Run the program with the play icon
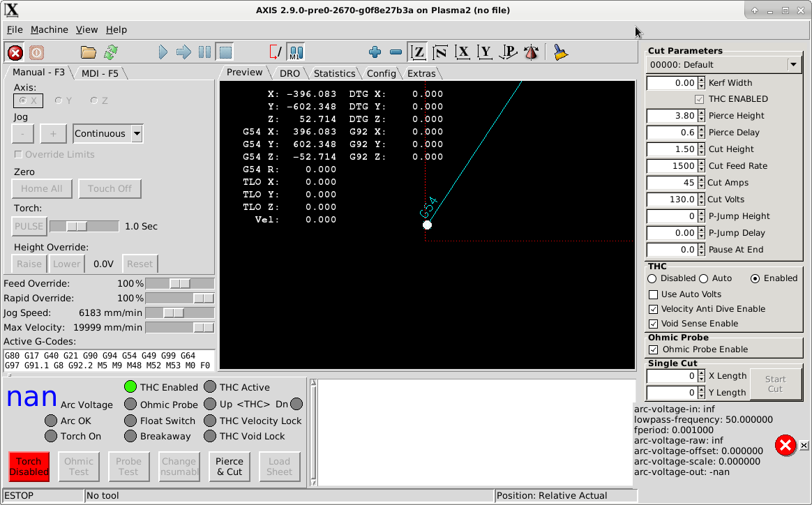Screen dimensions: 812x505 [x=163, y=52]
